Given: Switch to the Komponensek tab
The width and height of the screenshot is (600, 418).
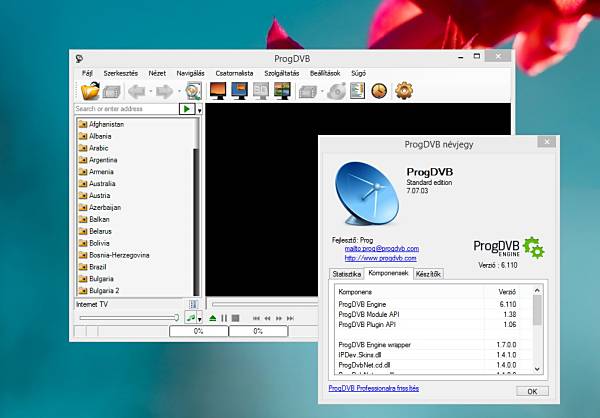Looking at the screenshot, I should tap(388, 273).
